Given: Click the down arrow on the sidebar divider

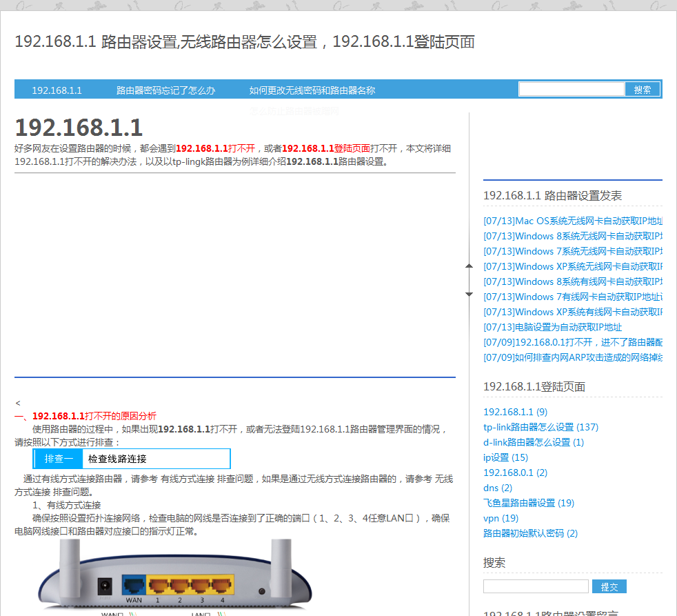Looking at the screenshot, I should click(469, 294).
